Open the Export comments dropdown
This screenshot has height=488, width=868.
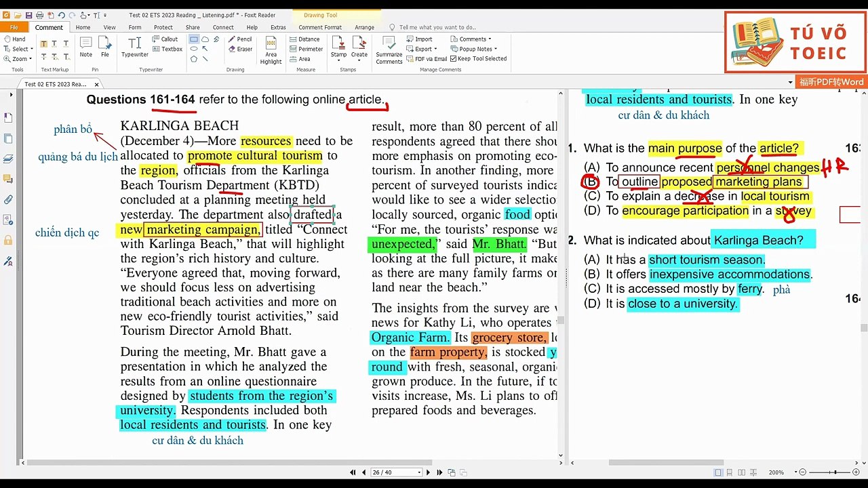422,49
